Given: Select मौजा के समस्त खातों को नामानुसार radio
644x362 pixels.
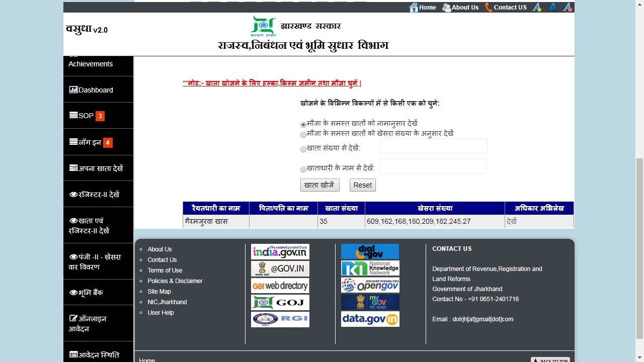Looking at the screenshot, I should (x=303, y=124).
